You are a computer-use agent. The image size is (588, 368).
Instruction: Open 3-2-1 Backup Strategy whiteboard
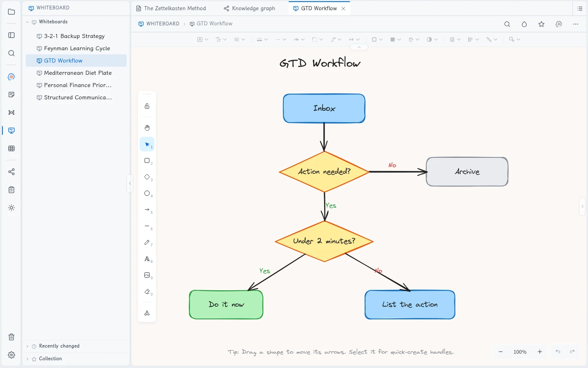[x=76, y=36]
